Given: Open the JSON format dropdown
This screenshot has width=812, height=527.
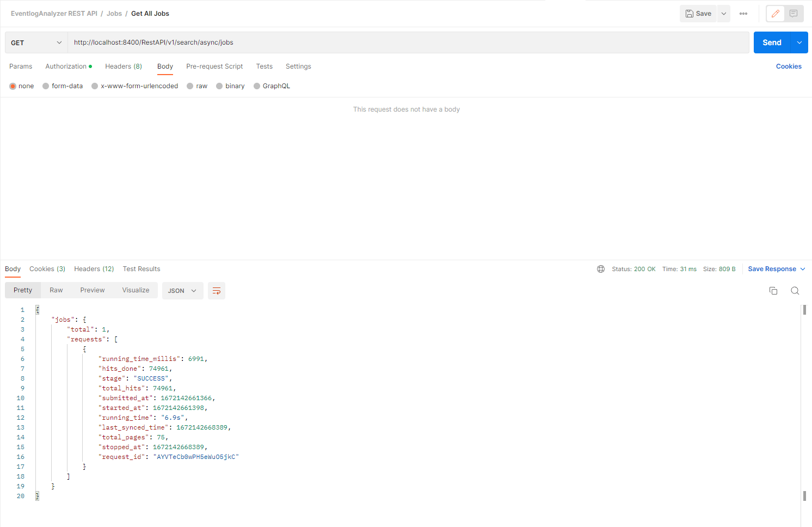Looking at the screenshot, I should pos(182,290).
